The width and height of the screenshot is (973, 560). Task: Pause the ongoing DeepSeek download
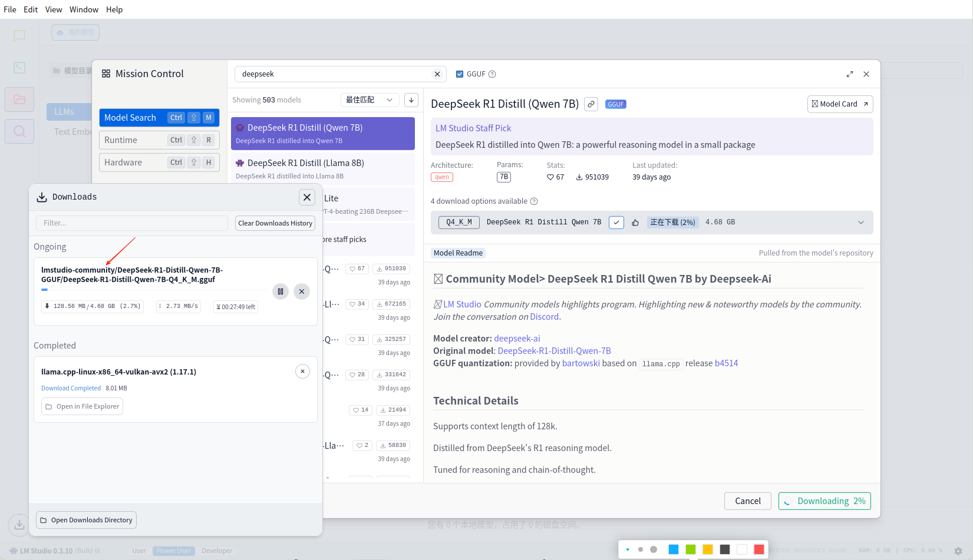[x=281, y=291]
